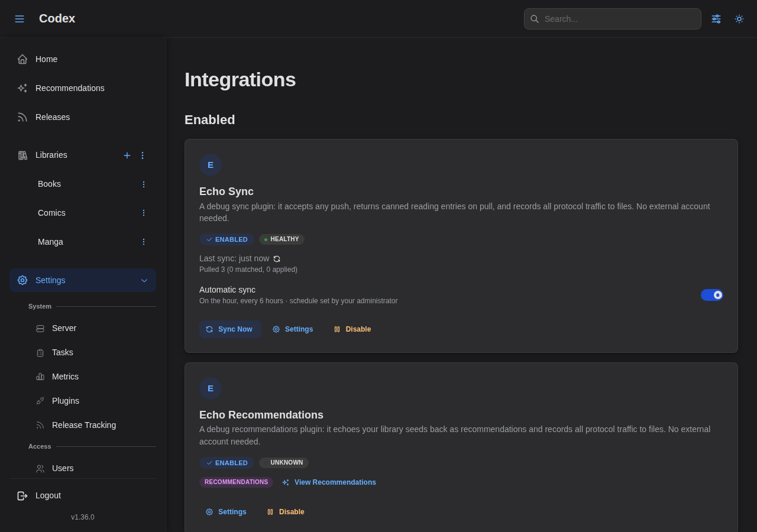Go to Home page
This screenshot has height=532, width=757.
coord(83,59)
